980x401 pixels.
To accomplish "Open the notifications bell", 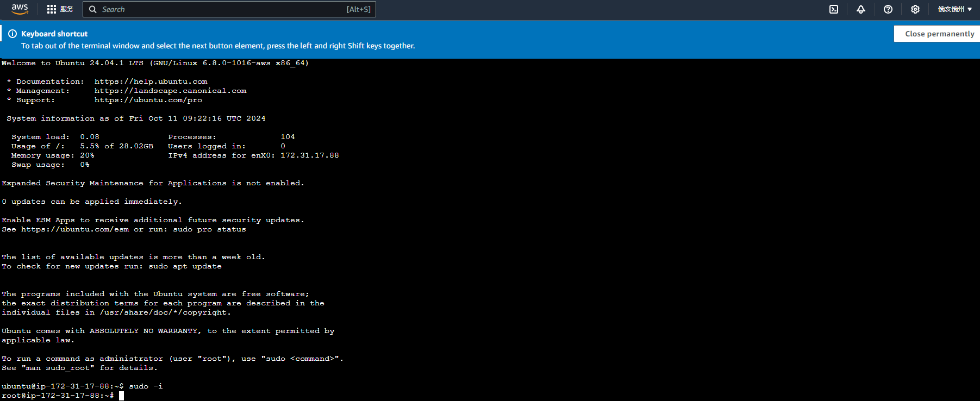I will 860,9.
